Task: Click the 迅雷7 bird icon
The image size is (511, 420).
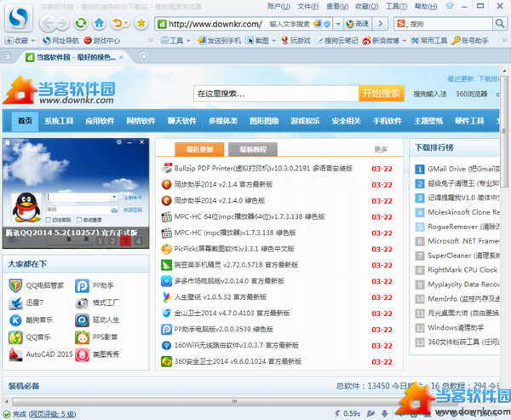Action: tap(15, 303)
